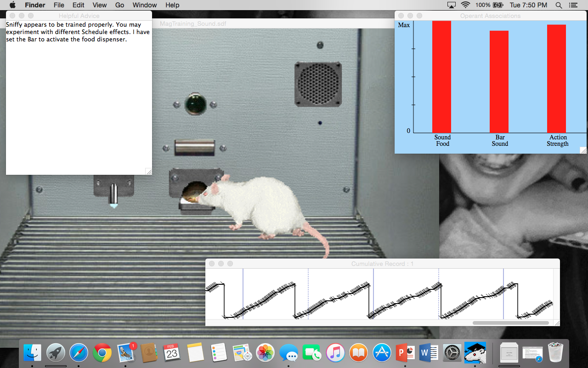The height and width of the screenshot is (368, 588).
Task: Launch Microsoft Word from the Dock
Action: point(429,352)
